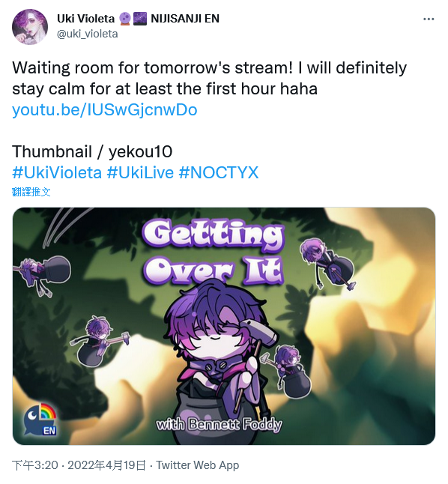
Task: Click the Twitter Web App source label
Action: [198, 465]
